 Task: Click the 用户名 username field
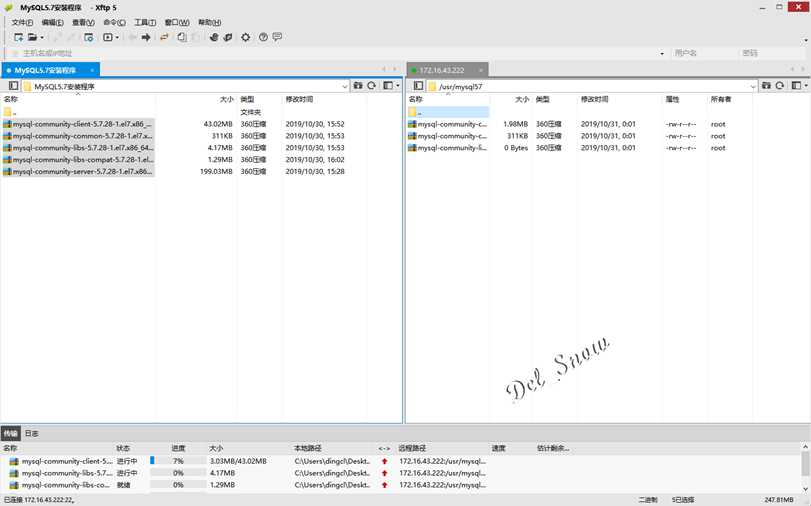coord(704,53)
